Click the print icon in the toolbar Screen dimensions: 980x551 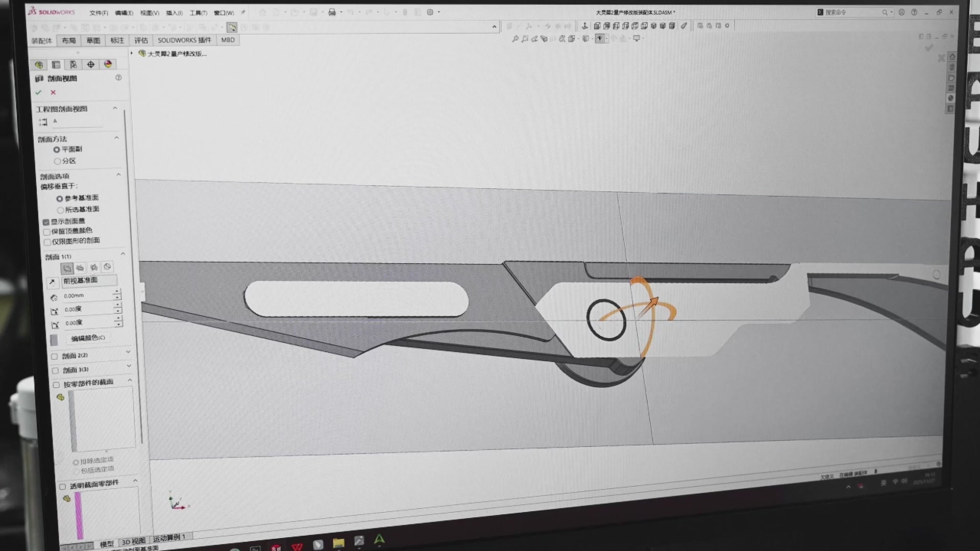332,12
